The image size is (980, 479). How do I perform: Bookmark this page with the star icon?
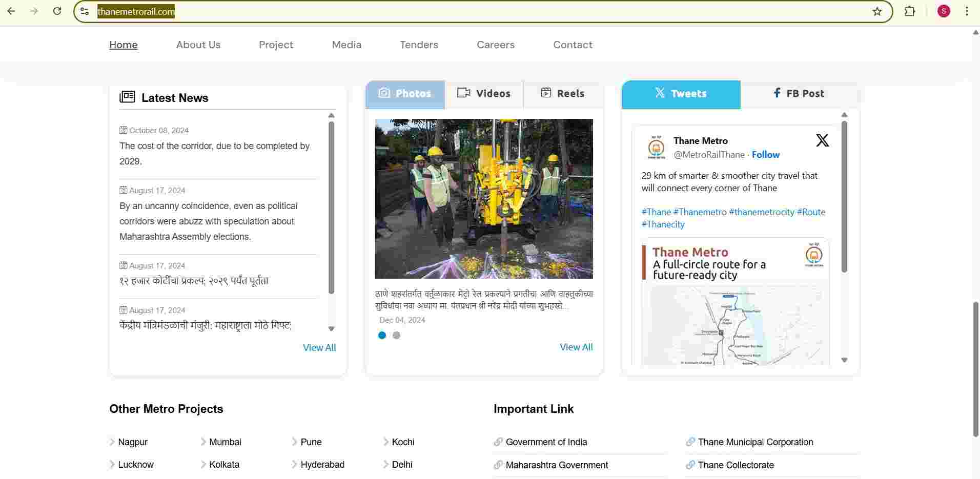click(x=877, y=11)
